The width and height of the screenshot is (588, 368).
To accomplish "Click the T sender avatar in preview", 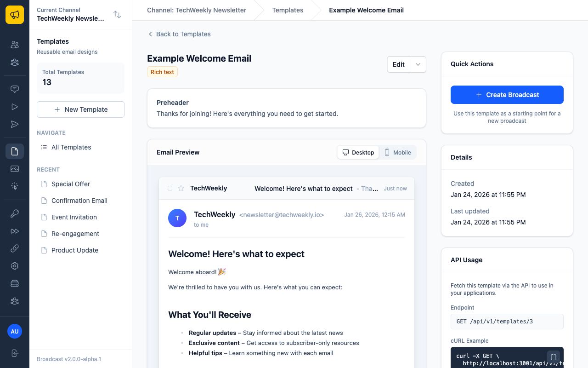I will [x=177, y=218].
